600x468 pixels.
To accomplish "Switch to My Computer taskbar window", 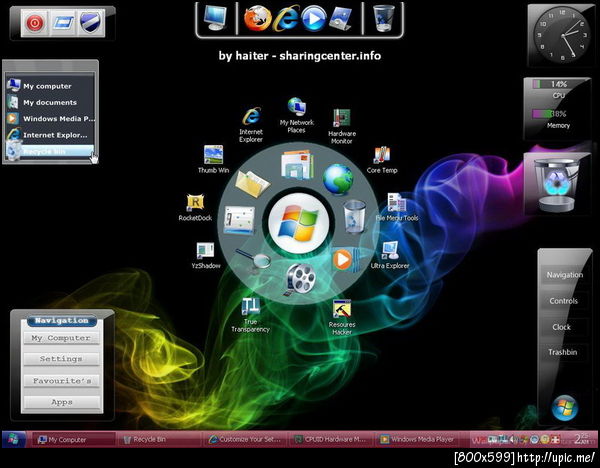I will [x=72, y=440].
